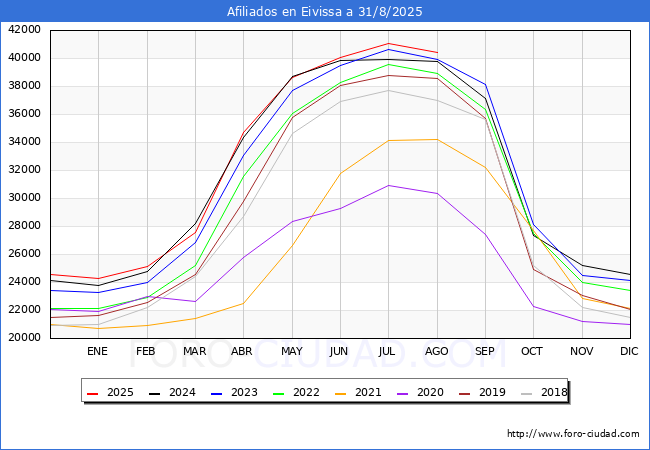Click the AGO month axis label
This screenshot has width=650, height=450.
pyautogui.click(x=437, y=351)
